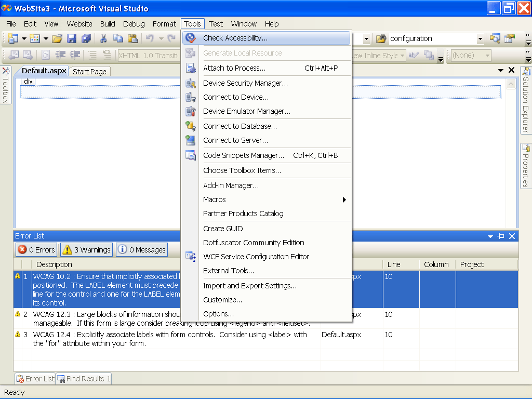
Task: Select the Cut icon on the toolbar
Action: [103, 38]
